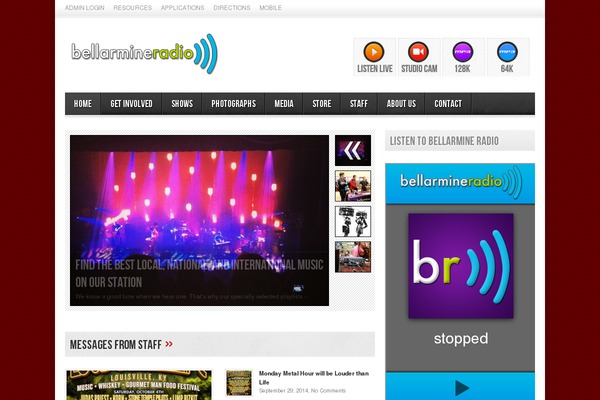Start playback in the sidebar radio player

[461, 388]
